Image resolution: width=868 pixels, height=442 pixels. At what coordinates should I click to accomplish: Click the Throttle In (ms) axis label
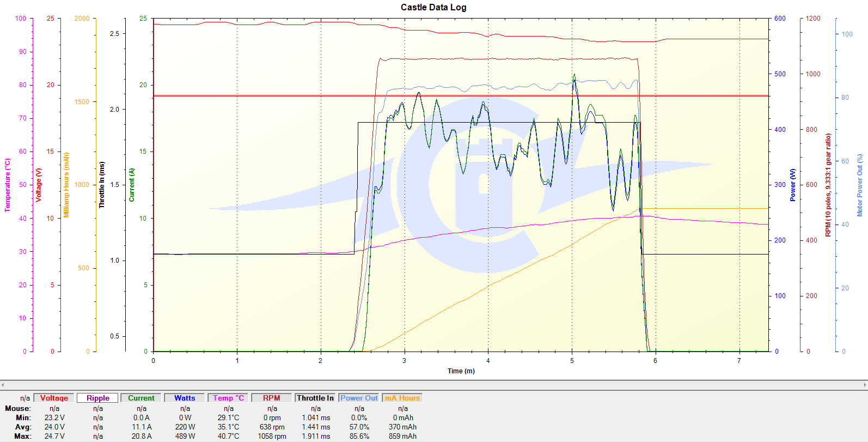click(x=101, y=185)
